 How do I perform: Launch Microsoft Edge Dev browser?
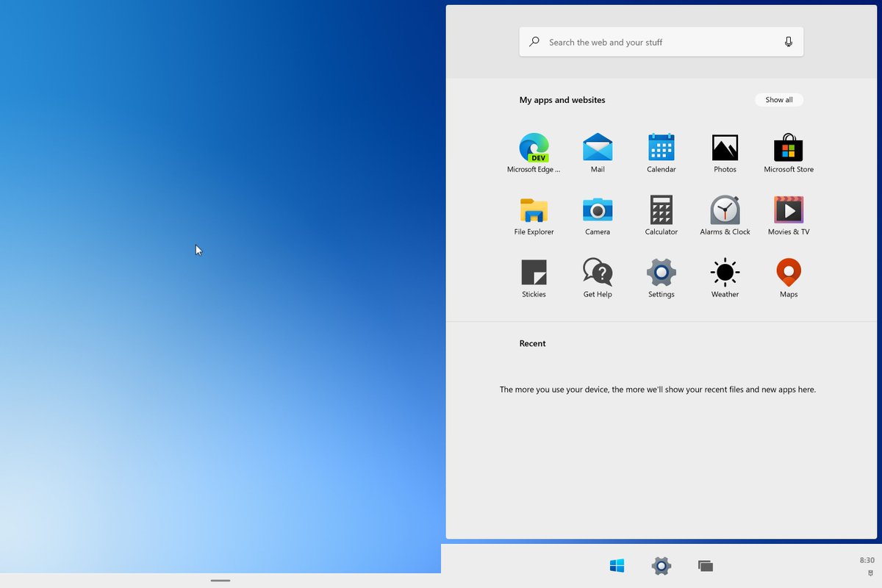coord(534,147)
